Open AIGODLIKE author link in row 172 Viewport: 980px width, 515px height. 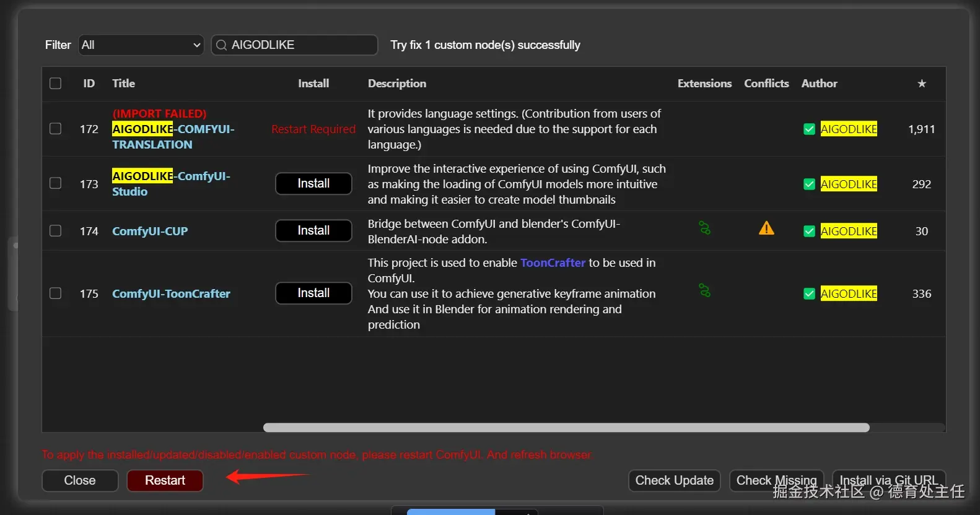tap(849, 129)
